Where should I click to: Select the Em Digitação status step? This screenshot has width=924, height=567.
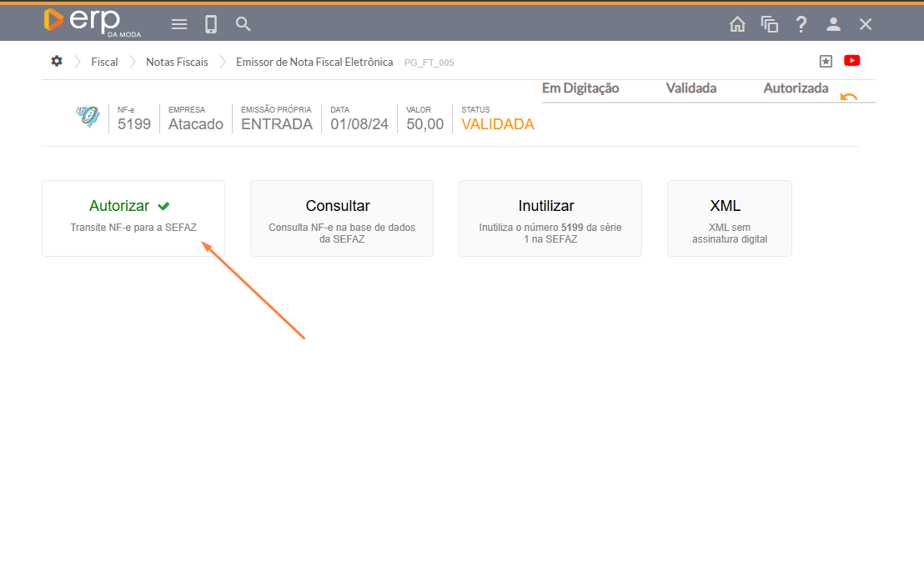pos(580,88)
